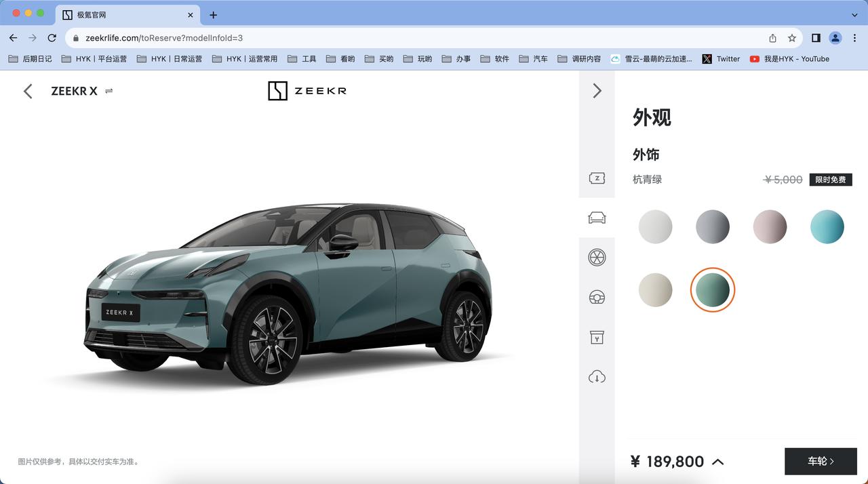Go back using the left chevron arrow
Viewport: 868px width, 484px height.
28,91
